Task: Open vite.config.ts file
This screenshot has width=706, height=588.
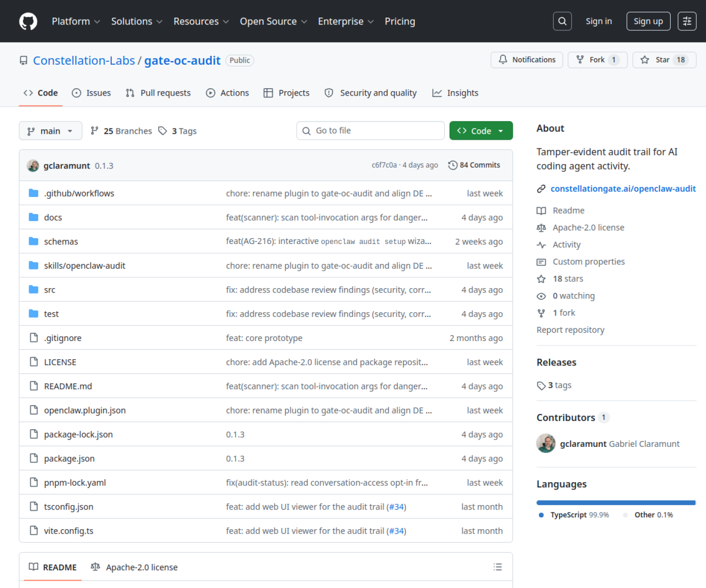Action: pos(69,531)
